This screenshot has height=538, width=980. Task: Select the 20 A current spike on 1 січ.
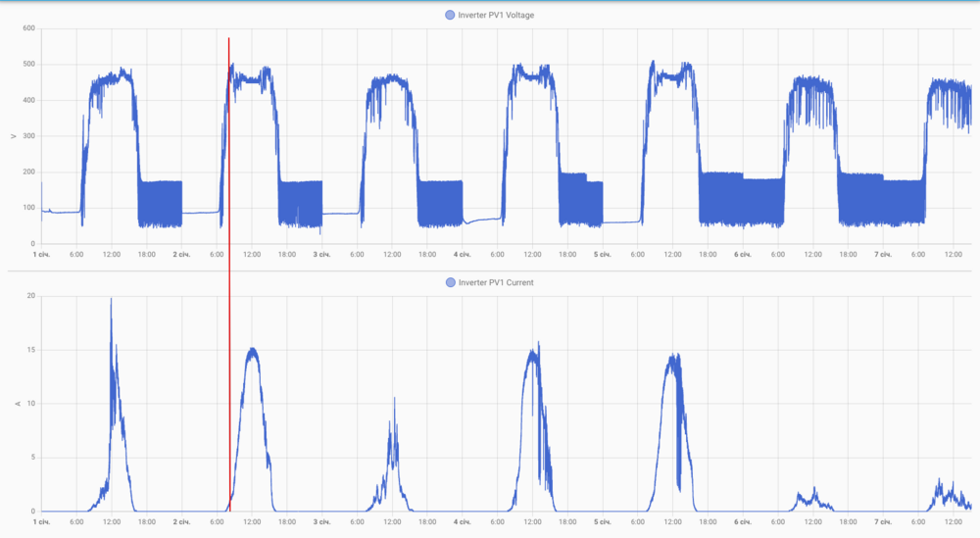coord(112,300)
